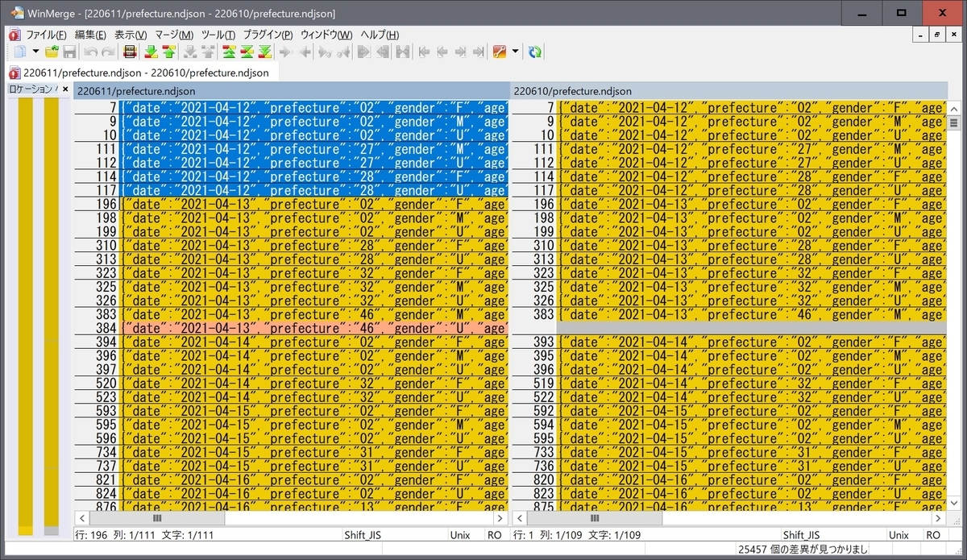The height and width of the screenshot is (560, 967).
Task: Click the Select Line Difference icon
Action: 129,52
